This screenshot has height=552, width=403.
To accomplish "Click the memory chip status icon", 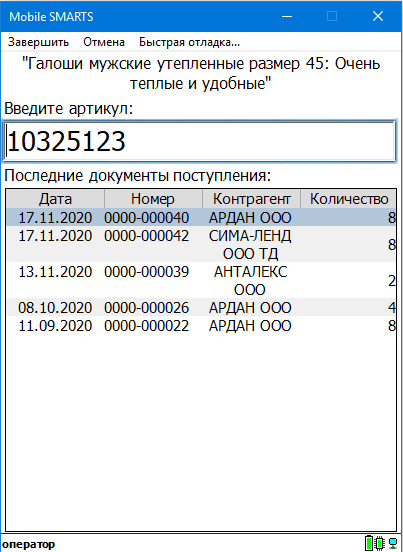I will (x=380, y=543).
